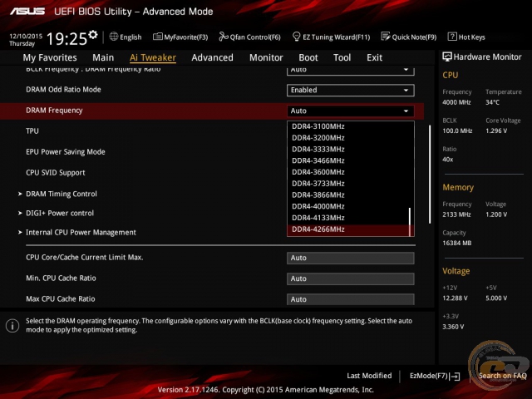The height and width of the screenshot is (399, 532).
Task: Click the dropdown list scrollbar thumb
Action: (x=410, y=222)
